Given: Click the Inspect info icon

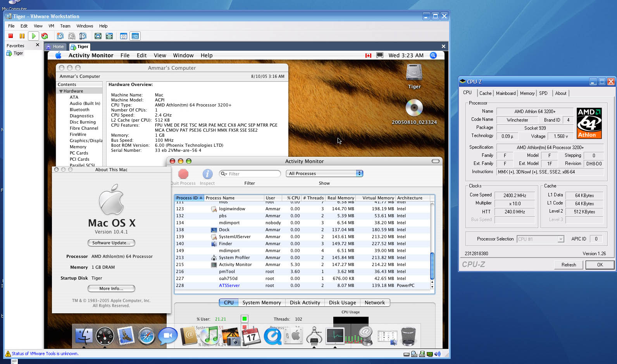Looking at the screenshot, I should pos(207,174).
